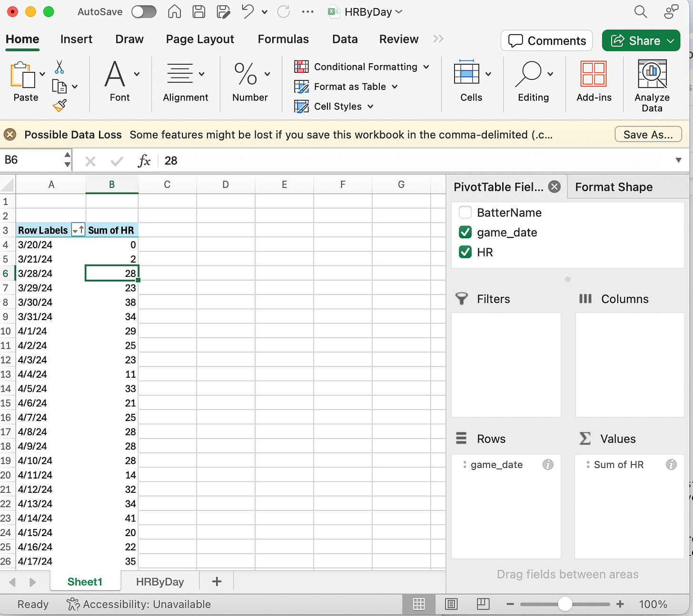Click the Save floppy disk icon
This screenshot has height=616, width=693.
pos(199,11)
